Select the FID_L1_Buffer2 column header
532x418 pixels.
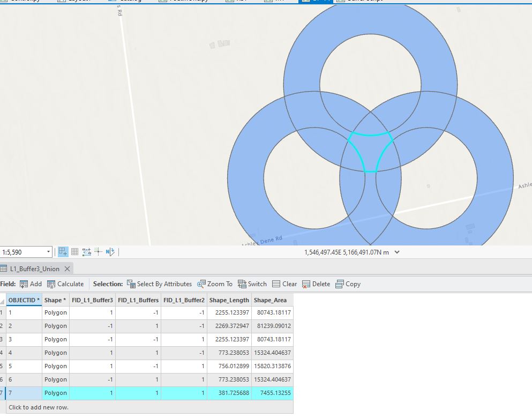tap(184, 300)
